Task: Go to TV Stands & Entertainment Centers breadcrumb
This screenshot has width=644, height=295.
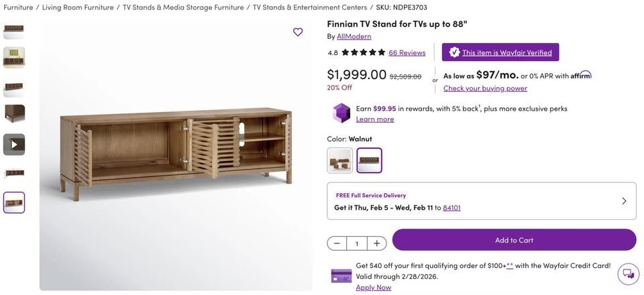Action: point(310,7)
